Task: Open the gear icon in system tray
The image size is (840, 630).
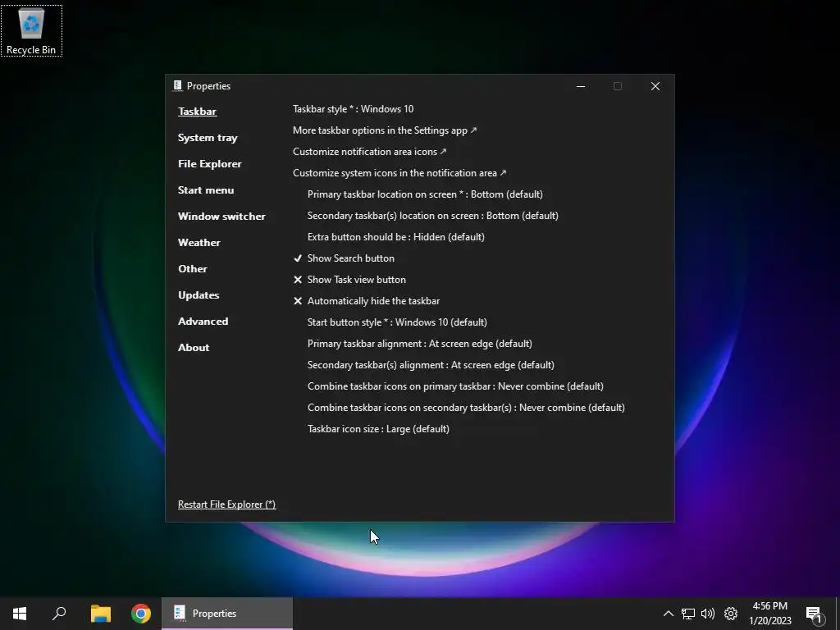Action: (x=731, y=614)
